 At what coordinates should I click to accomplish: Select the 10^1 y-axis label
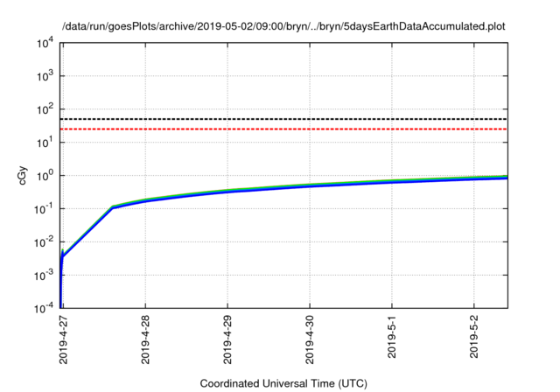(45, 143)
